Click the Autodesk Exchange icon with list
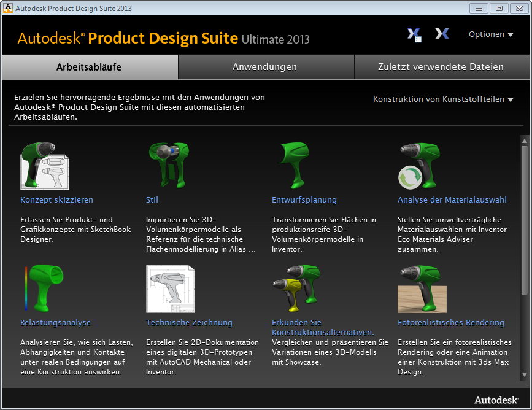The width and height of the screenshot is (532, 410). (x=414, y=34)
